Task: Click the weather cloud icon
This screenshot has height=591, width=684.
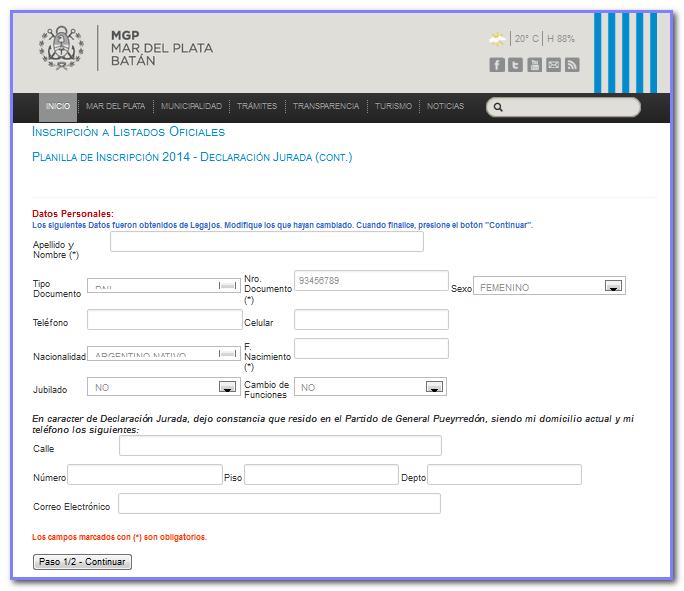Action: point(497,39)
